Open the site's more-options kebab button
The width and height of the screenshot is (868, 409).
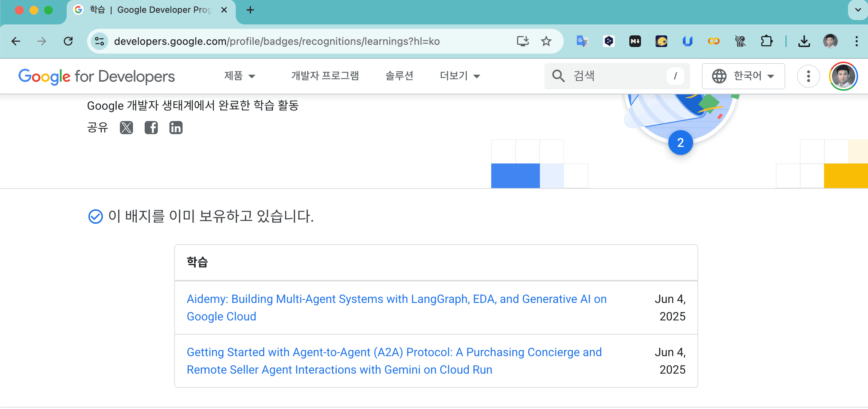click(808, 76)
